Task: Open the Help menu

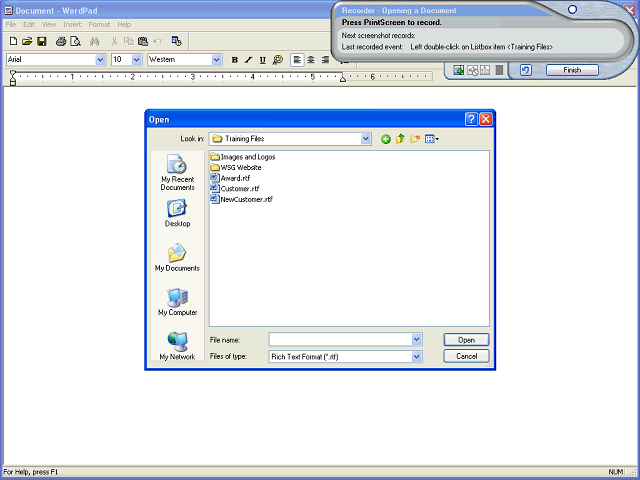Action: tap(124, 24)
